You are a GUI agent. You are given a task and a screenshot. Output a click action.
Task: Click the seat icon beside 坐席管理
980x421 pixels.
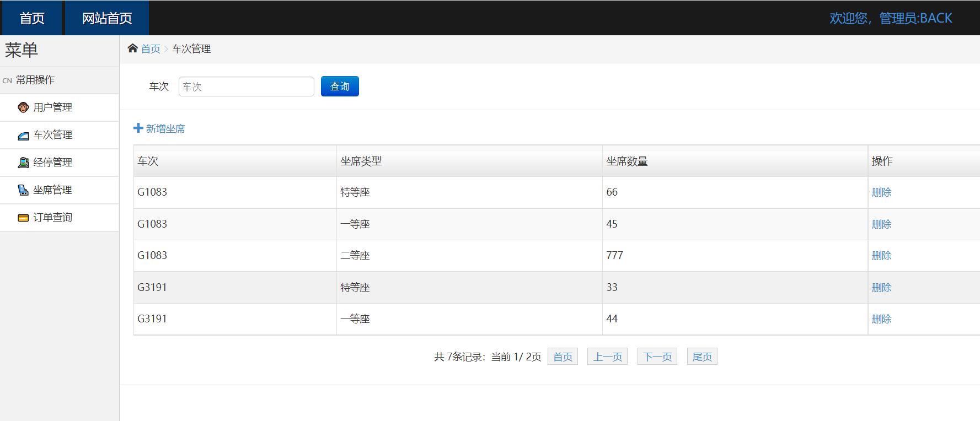(x=23, y=190)
